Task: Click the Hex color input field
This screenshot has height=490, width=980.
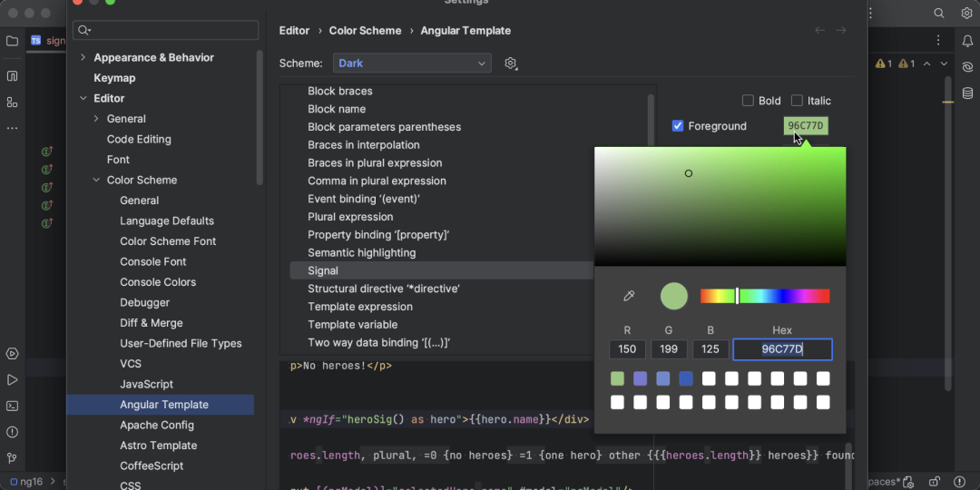Action: [x=782, y=349]
